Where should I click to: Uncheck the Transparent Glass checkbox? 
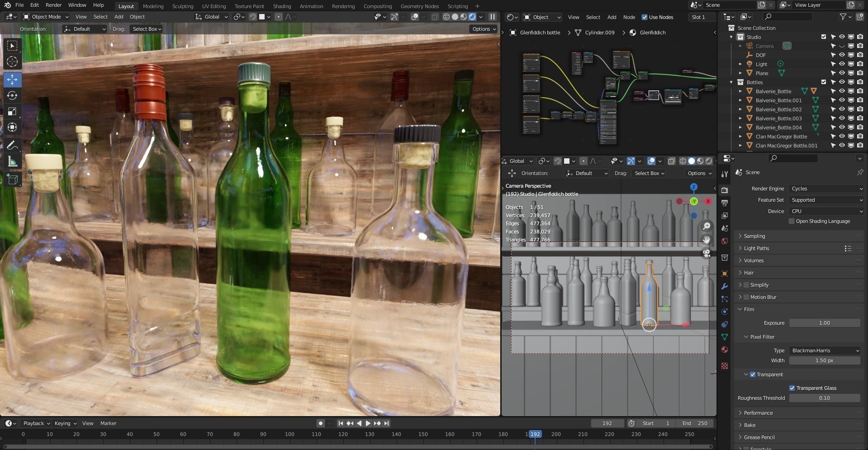[792, 388]
